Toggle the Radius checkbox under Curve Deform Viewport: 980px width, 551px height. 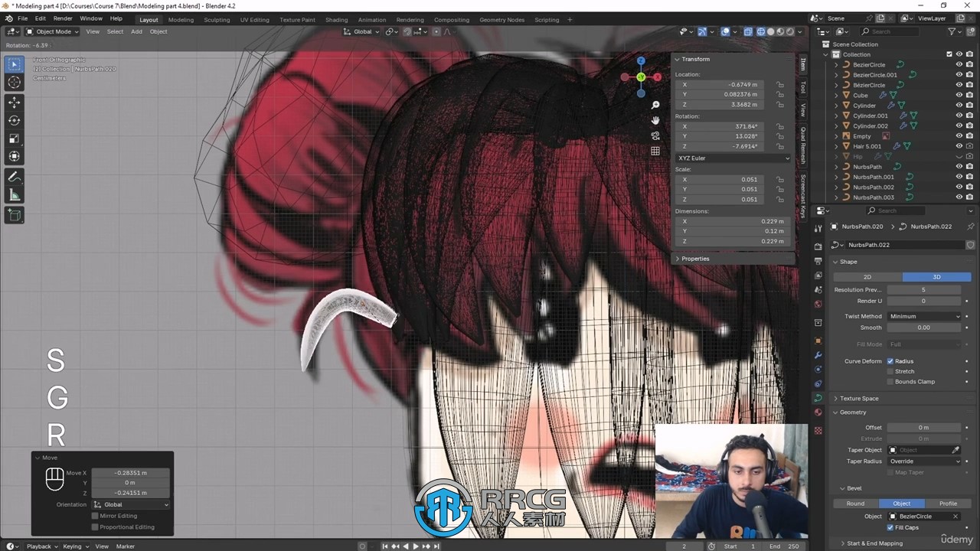pyautogui.click(x=890, y=361)
